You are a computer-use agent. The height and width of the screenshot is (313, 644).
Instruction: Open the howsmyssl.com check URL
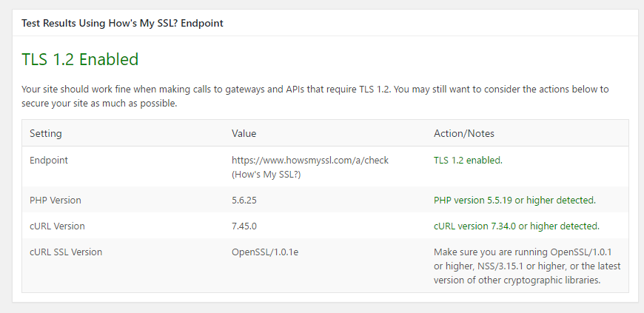point(309,160)
